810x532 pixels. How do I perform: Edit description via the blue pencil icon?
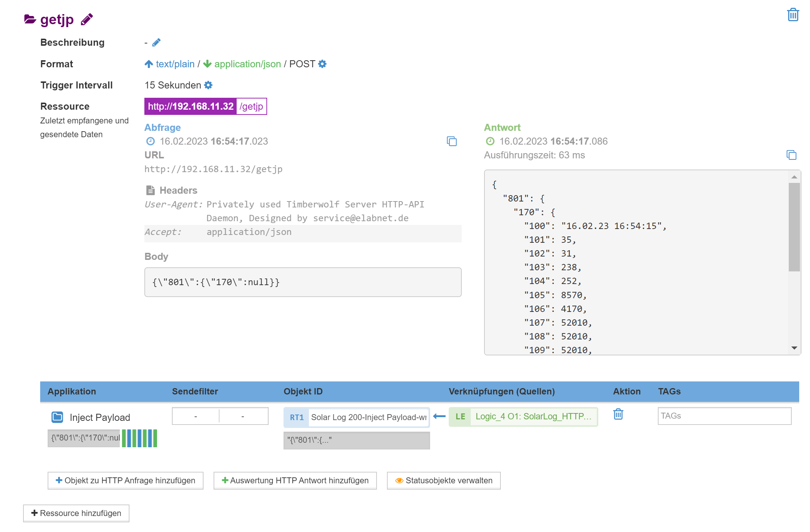(156, 43)
